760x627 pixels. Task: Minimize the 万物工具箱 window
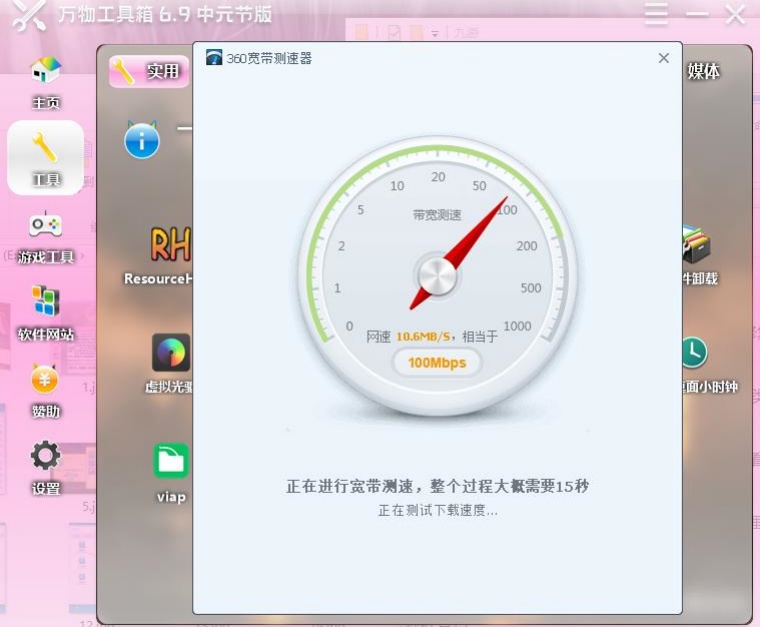click(697, 14)
